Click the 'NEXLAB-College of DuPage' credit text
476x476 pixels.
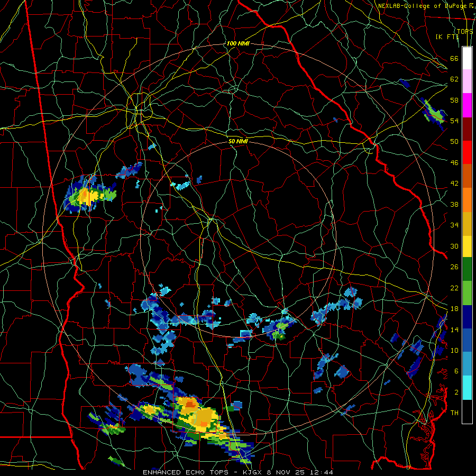pos(422,6)
